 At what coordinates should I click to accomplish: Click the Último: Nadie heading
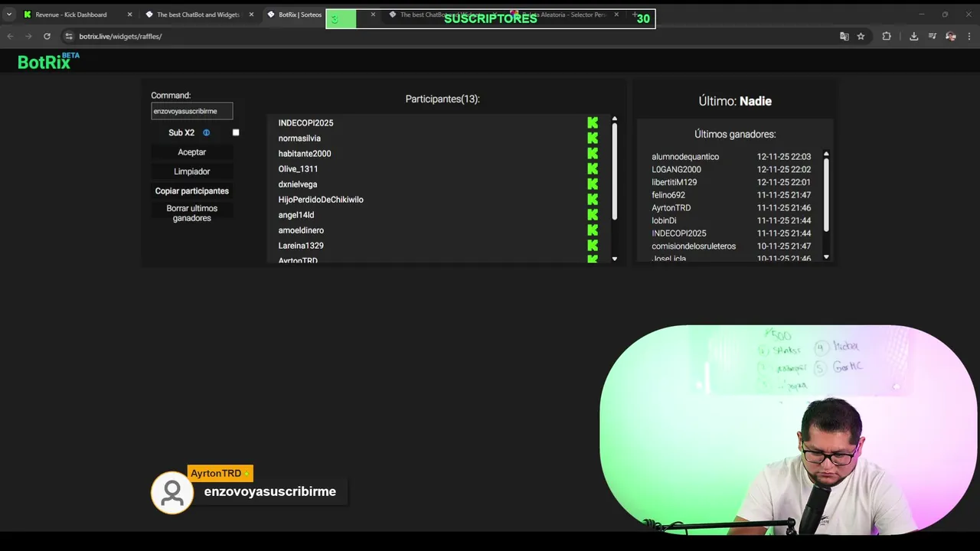click(x=735, y=101)
